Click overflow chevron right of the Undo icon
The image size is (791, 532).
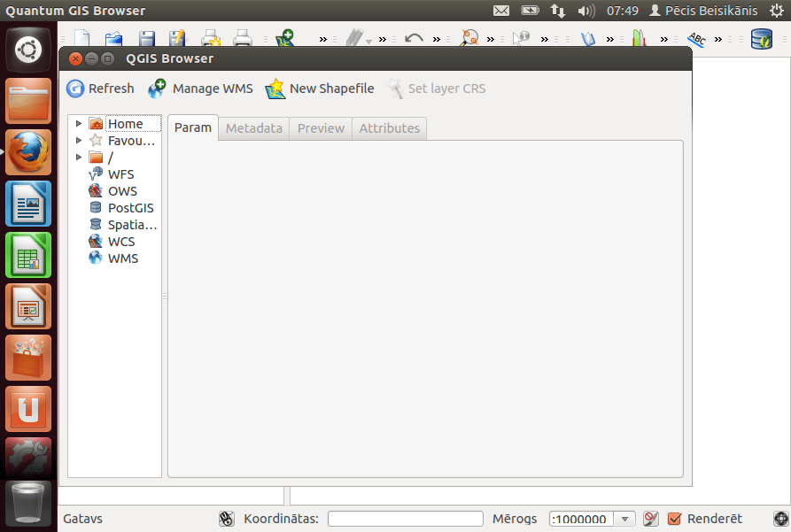click(x=437, y=39)
